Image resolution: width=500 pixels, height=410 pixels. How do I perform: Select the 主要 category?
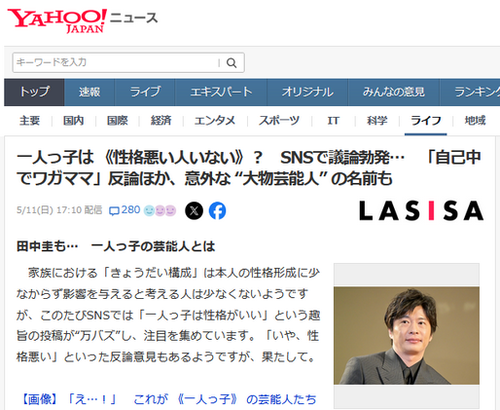(x=29, y=120)
